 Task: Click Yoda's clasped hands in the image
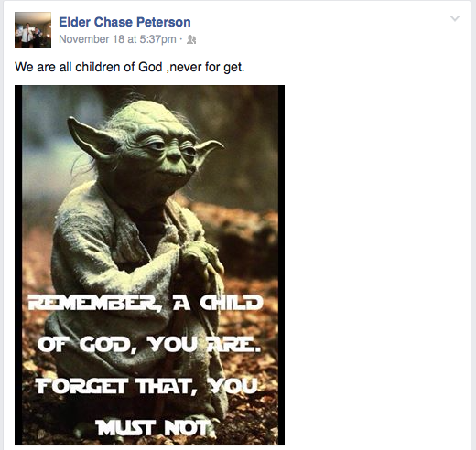click(x=200, y=261)
